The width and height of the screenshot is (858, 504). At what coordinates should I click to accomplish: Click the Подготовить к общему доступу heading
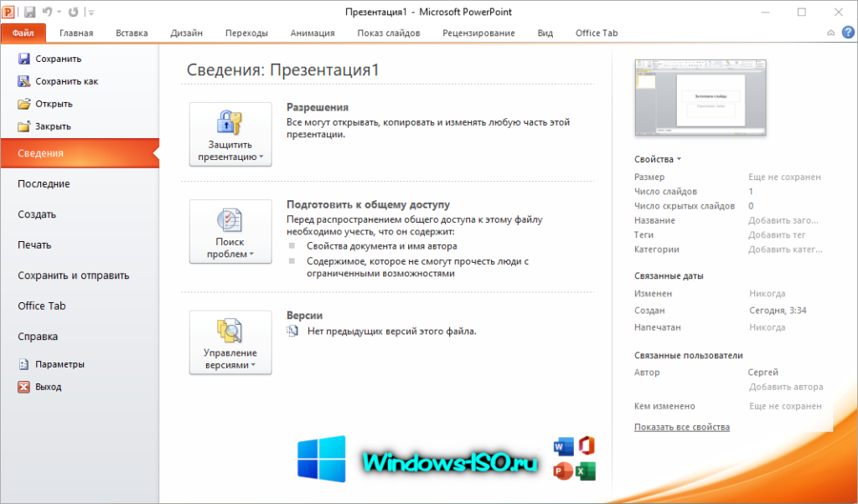coord(369,204)
